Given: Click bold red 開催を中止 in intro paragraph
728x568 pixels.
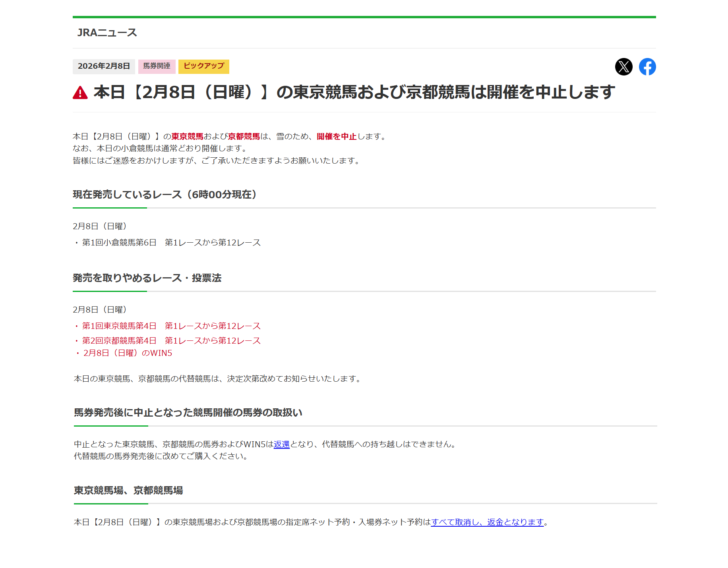Looking at the screenshot, I should 337,137.
